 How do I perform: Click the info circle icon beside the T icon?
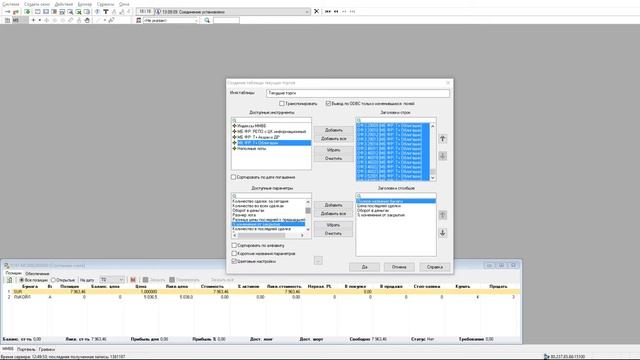point(97,12)
